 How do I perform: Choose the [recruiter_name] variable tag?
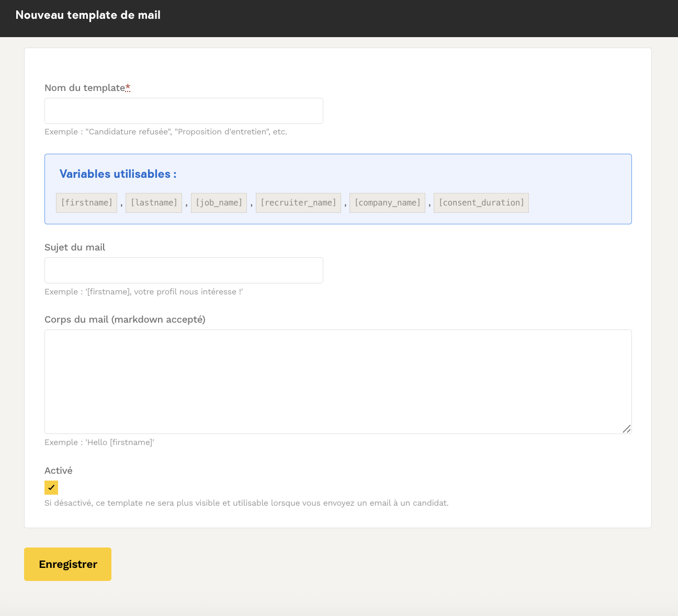point(298,203)
